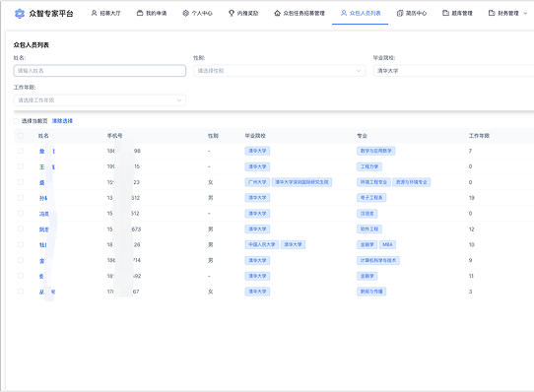
Task: Click the 金融学 tag next to MBA
Action: pos(367,244)
